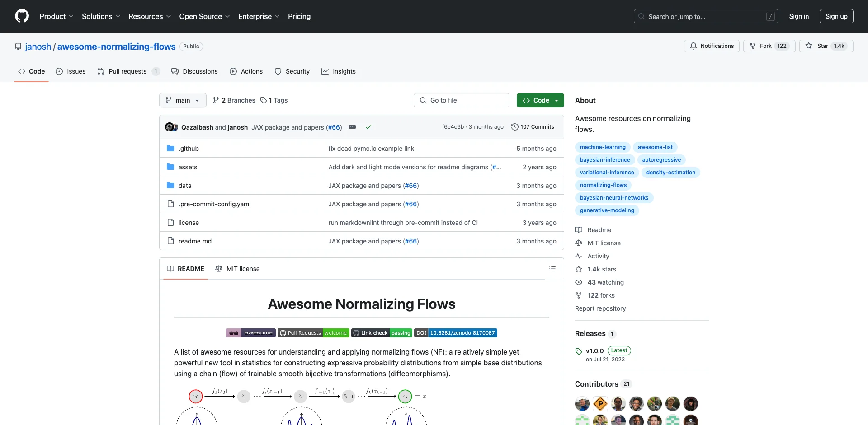The width and height of the screenshot is (868, 425).
Task: Open the Product dropdown menu
Action: [57, 16]
